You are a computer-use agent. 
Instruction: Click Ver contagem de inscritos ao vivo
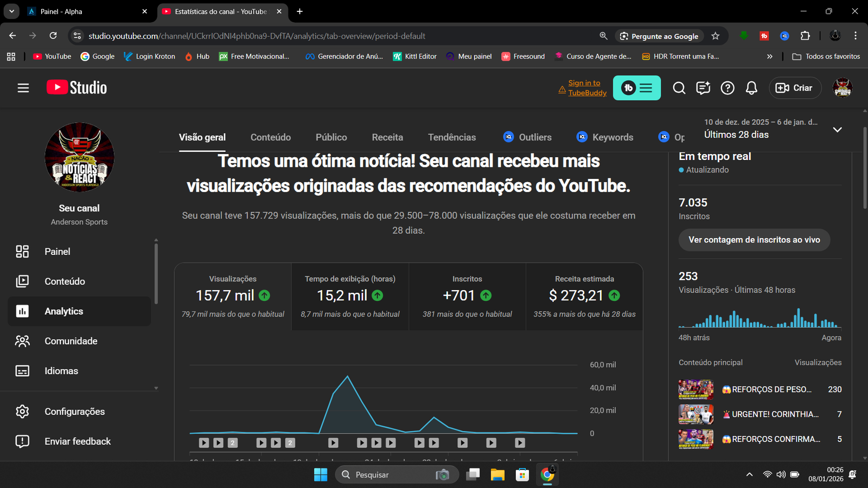[x=754, y=240]
